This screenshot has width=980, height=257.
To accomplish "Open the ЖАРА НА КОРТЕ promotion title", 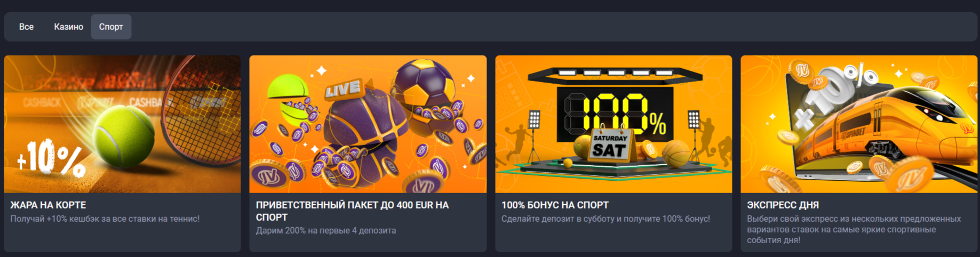I will (x=48, y=205).
